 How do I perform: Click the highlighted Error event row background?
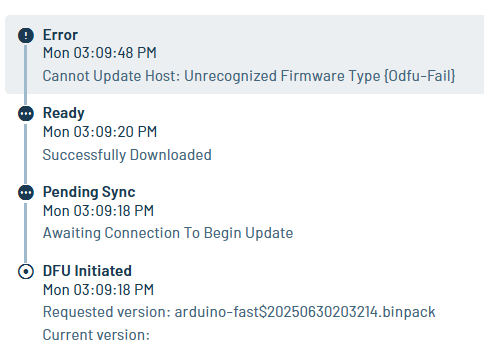pos(244,54)
